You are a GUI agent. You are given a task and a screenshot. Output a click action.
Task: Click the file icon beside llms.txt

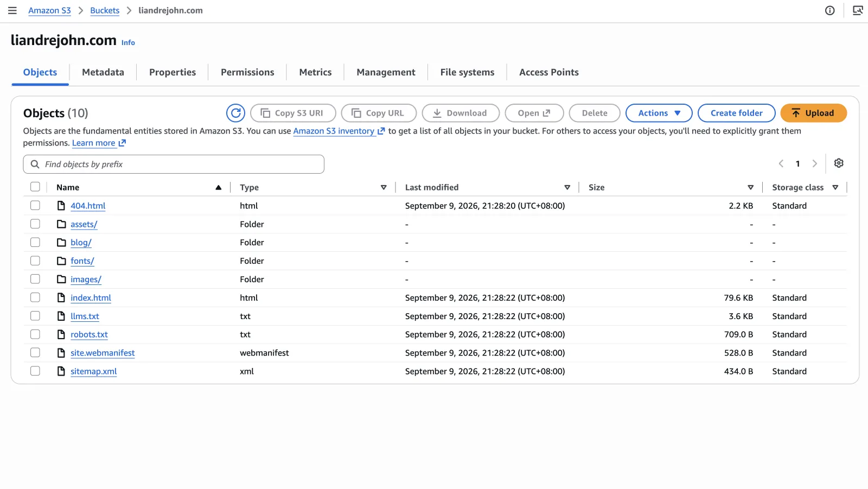tap(61, 316)
